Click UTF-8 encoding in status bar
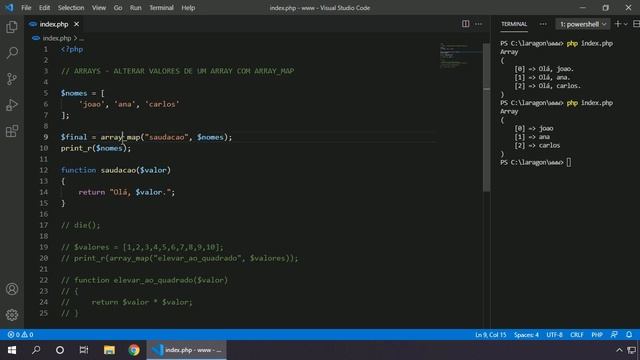The height and width of the screenshot is (360, 640). pos(554,335)
